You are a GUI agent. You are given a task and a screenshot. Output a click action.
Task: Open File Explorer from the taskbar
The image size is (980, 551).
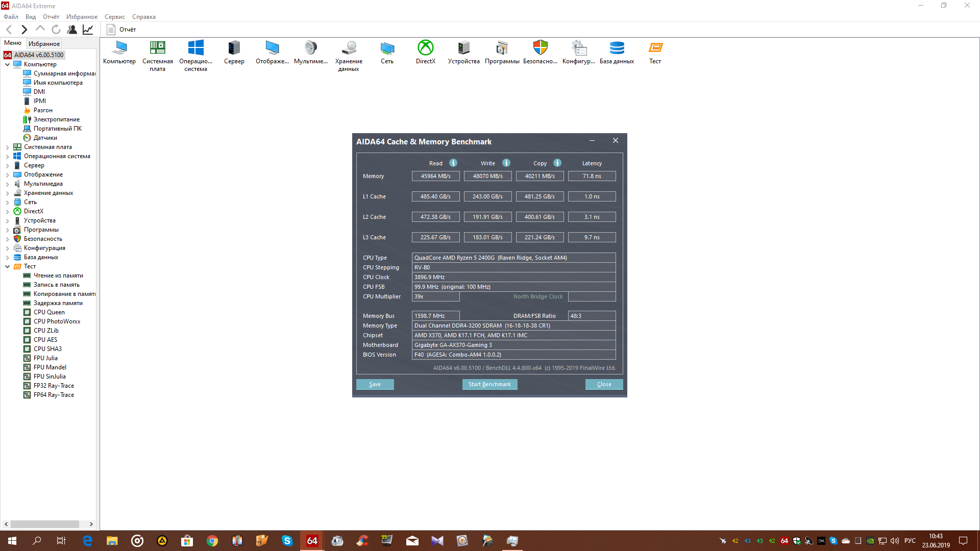click(x=112, y=541)
